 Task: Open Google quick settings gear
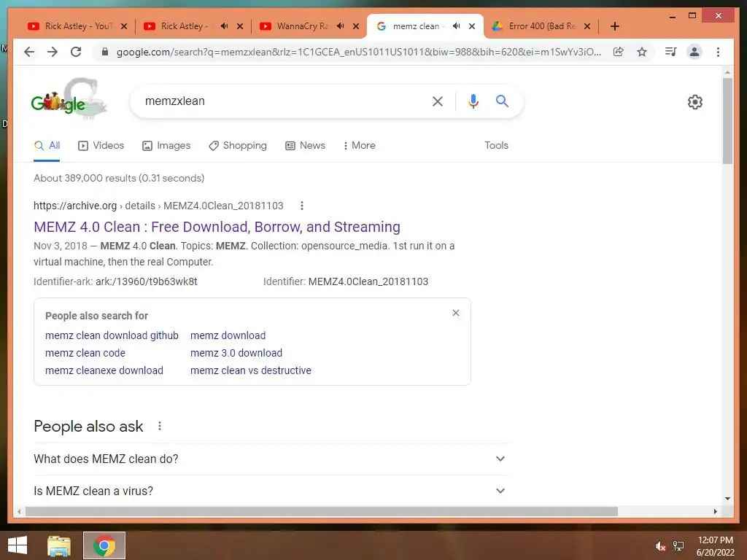(694, 102)
